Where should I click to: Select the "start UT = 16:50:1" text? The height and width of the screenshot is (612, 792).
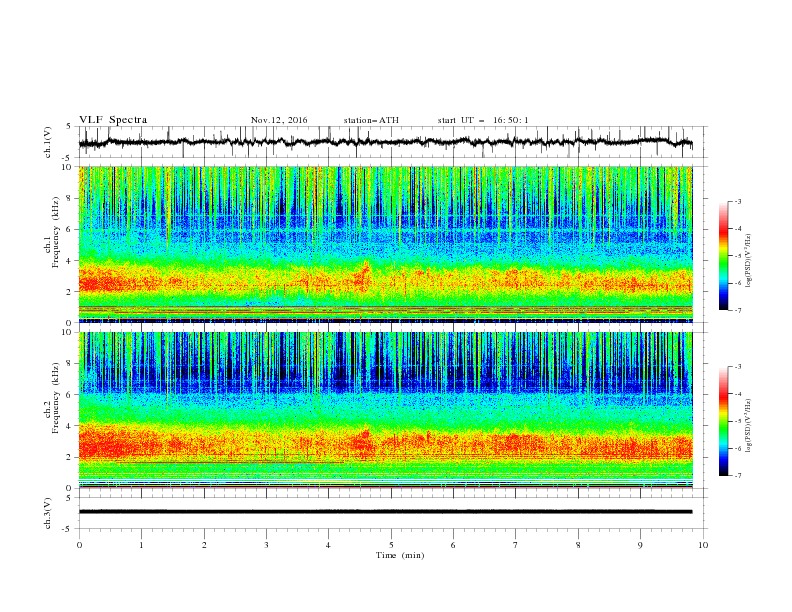pyautogui.click(x=483, y=120)
